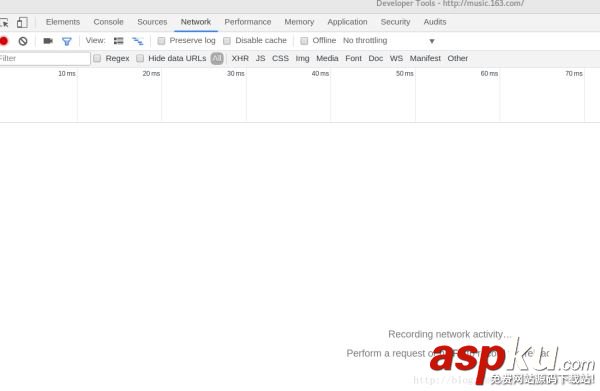Check the Hide data URLs checkbox
This screenshot has width=600, height=391.
tap(140, 59)
